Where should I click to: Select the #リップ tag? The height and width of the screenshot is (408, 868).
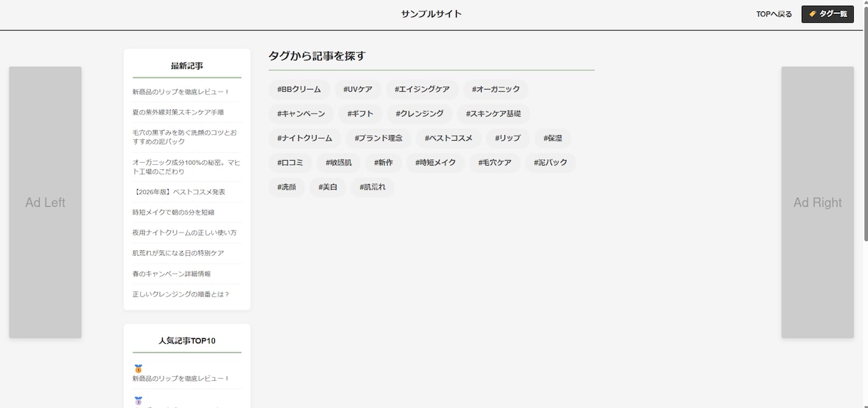pos(507,139)
